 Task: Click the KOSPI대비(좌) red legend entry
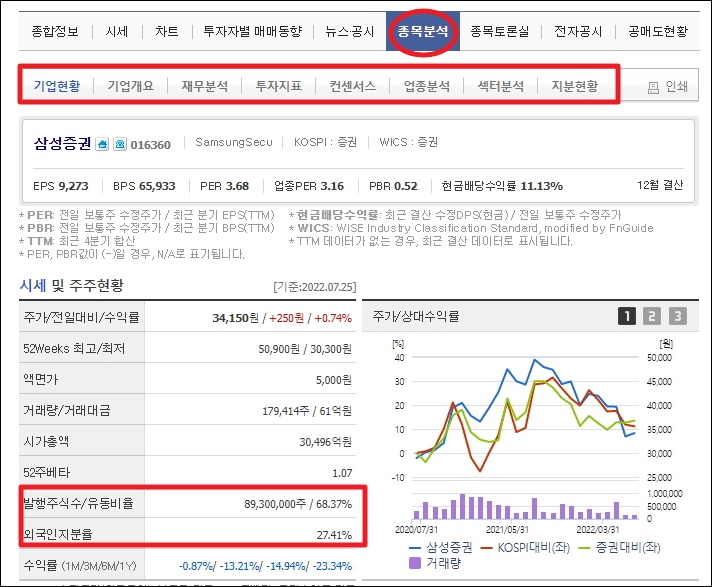525,548
